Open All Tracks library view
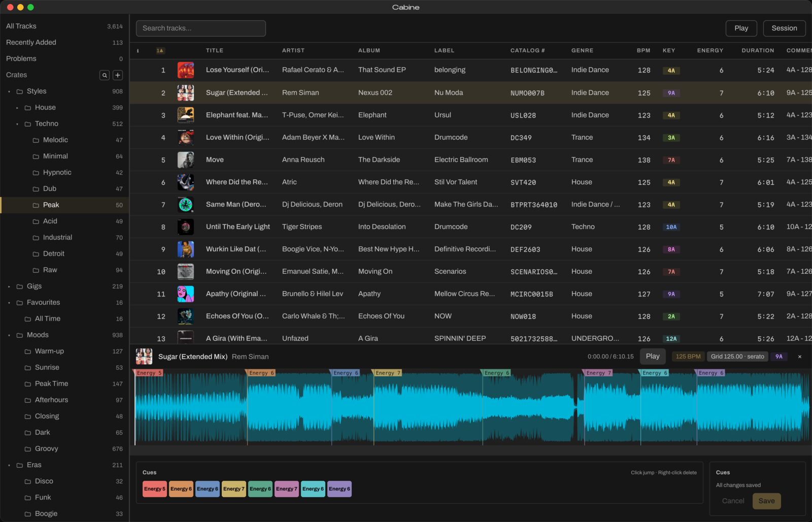Viewport: 812px width, 522px height. pyautogui.click(x=64, y=26)
